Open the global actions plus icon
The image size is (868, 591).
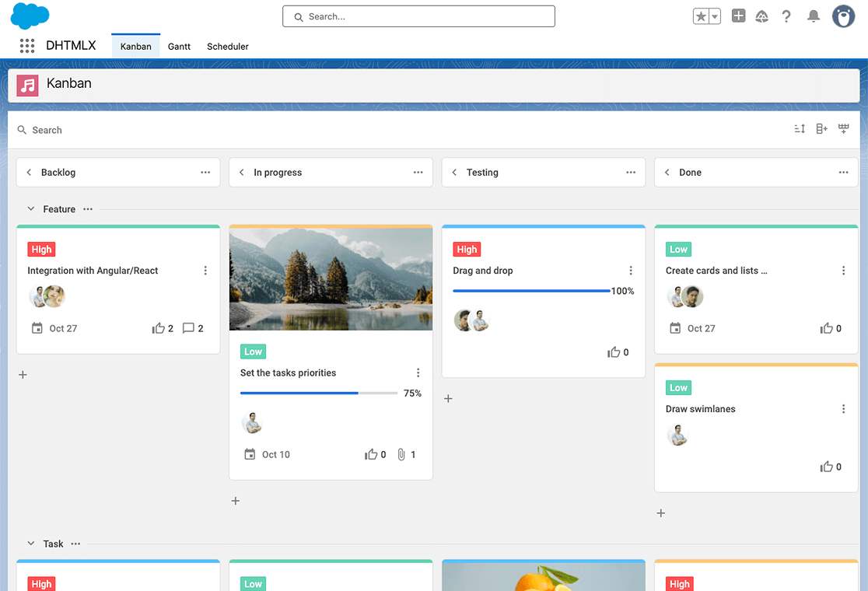tap(739, 16)
